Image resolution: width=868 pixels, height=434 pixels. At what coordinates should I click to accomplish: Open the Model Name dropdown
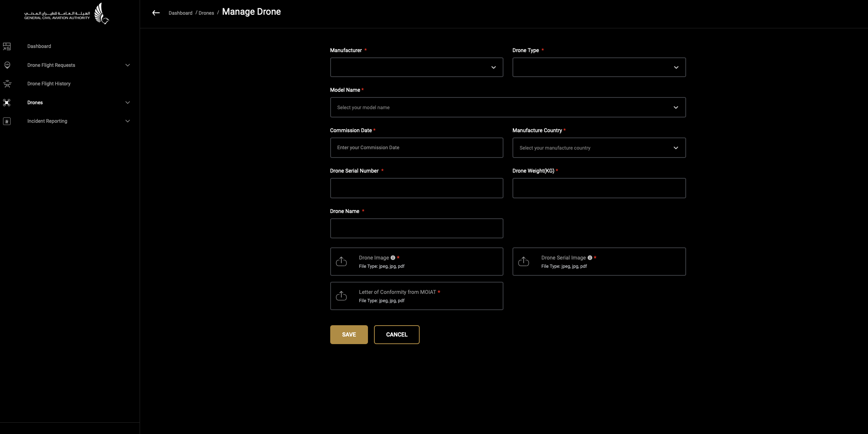point(508,107)
